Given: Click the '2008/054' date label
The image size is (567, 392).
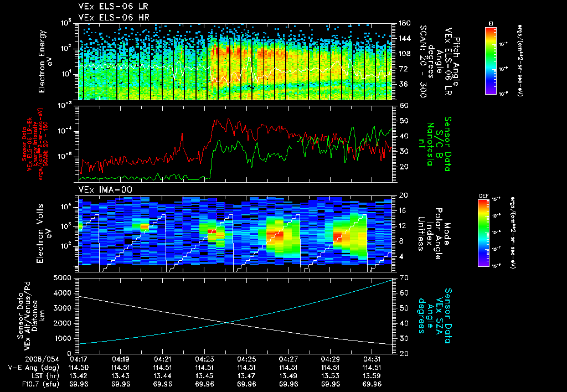Looking at the screenshot, I should click(x=42, y=359).
